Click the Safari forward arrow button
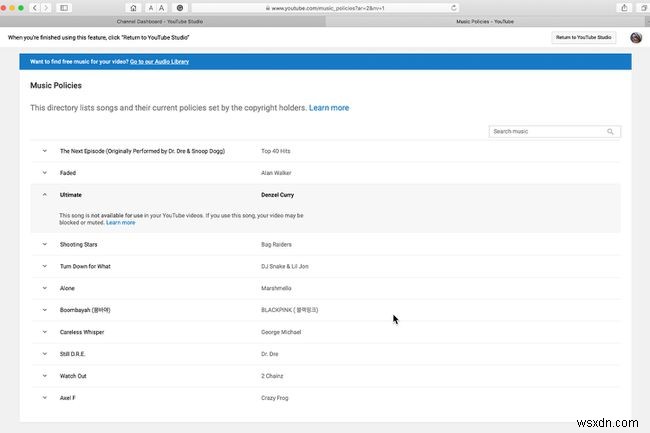 (x=48, y=7)
